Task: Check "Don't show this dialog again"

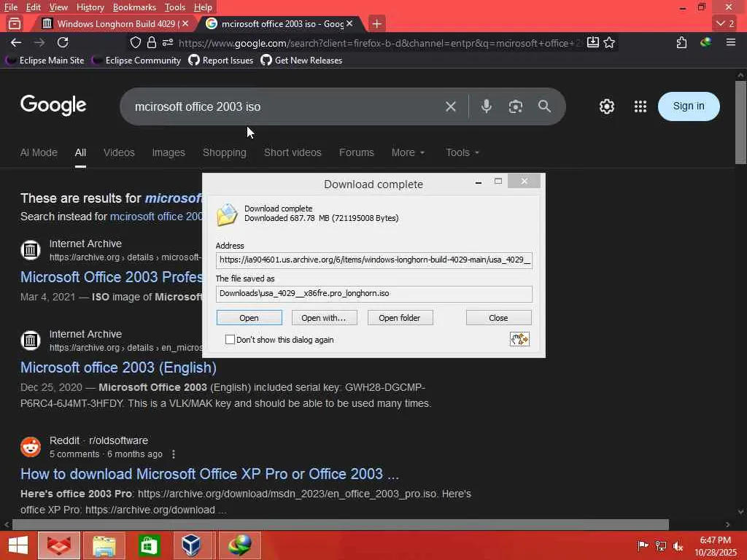Action: tap(230, 340)
